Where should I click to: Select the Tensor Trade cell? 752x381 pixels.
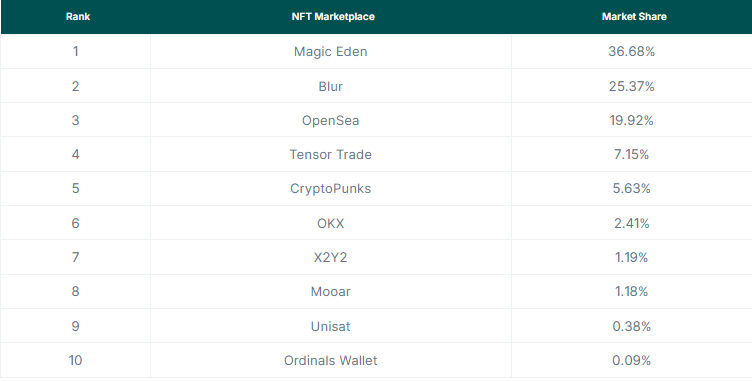click(330, 154)
